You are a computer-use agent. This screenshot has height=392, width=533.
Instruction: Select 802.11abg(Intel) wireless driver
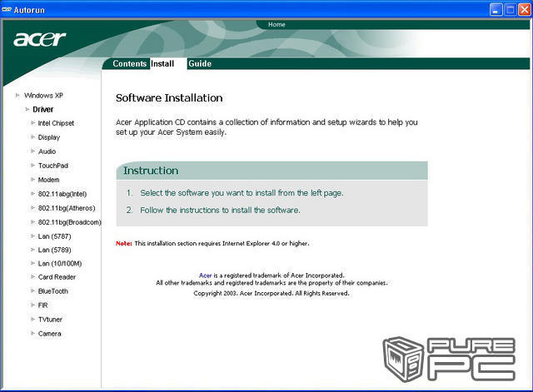point(62,194)
